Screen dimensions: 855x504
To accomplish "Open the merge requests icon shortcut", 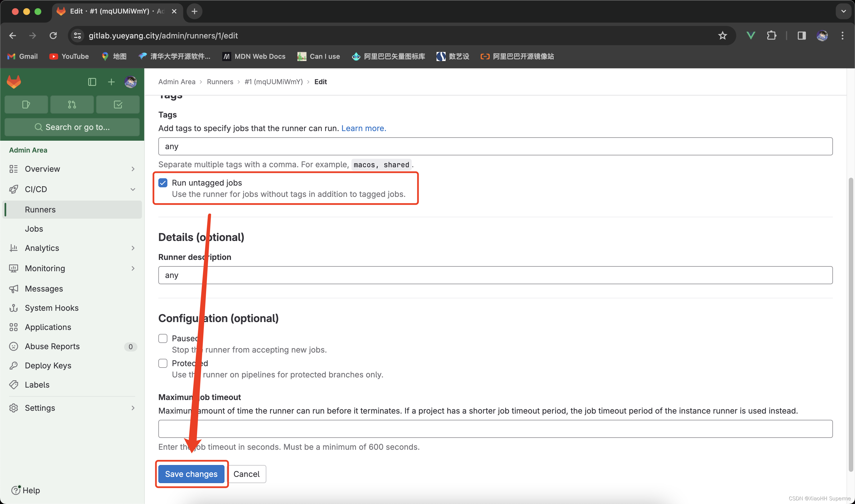I will tap(72, 105).
